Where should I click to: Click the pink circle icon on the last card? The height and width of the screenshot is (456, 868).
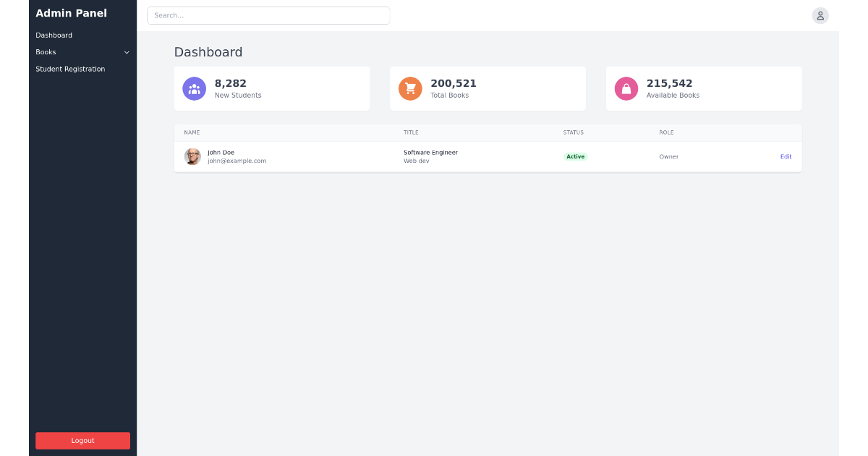pyautogui.click(x=626, y=88)
